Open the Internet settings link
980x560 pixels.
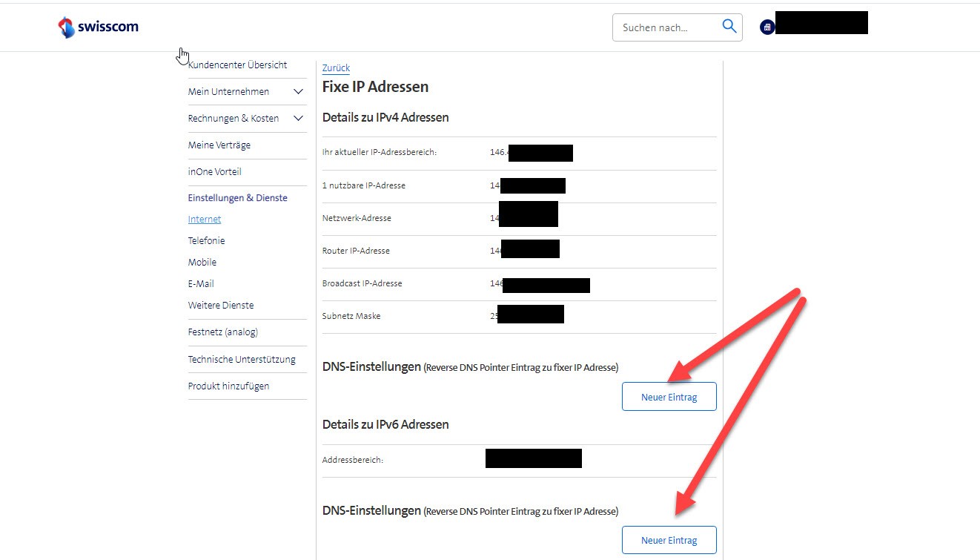click(x=205, y=220)
